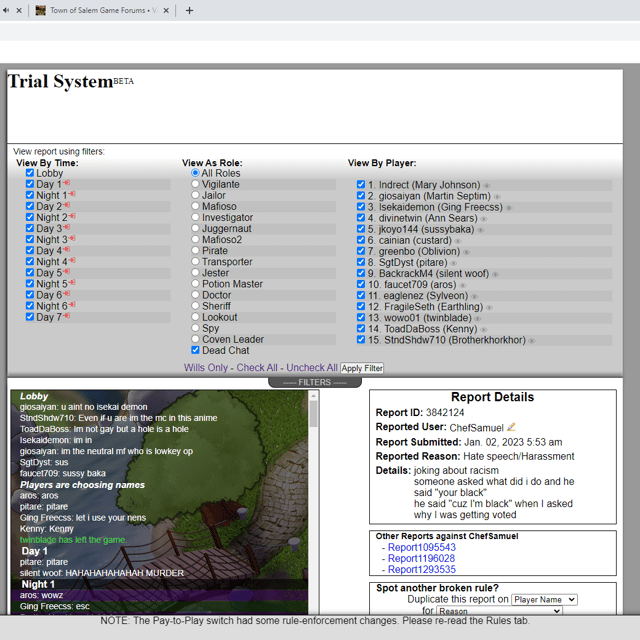Toggle the Dead Chat checkbox
640x640 pixels.
[196, 350]
